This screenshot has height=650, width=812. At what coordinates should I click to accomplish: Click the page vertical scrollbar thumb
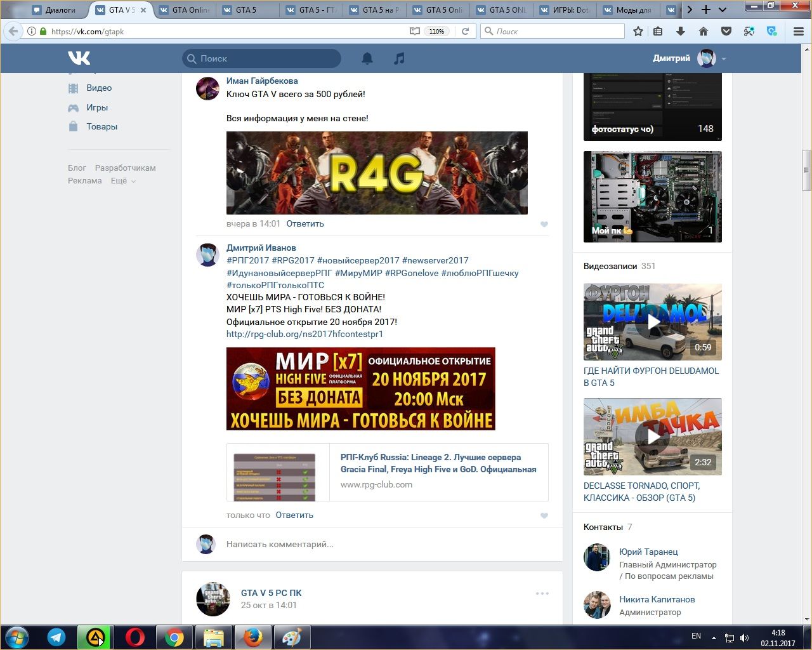807,170
